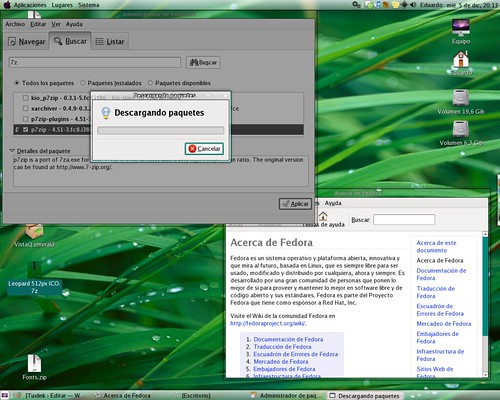Open Editar menu in package manager
500x400 pixels.
[38, 24]
